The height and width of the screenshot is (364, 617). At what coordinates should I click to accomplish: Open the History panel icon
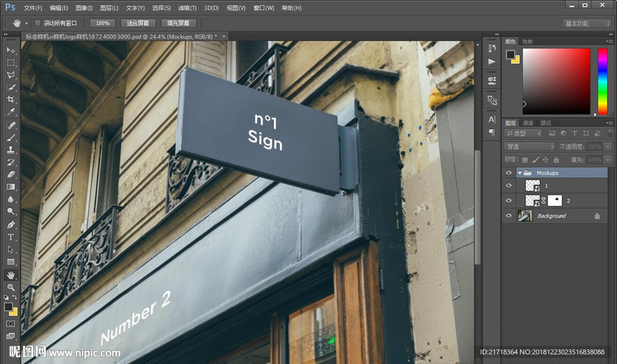click(x=492, y=48)
